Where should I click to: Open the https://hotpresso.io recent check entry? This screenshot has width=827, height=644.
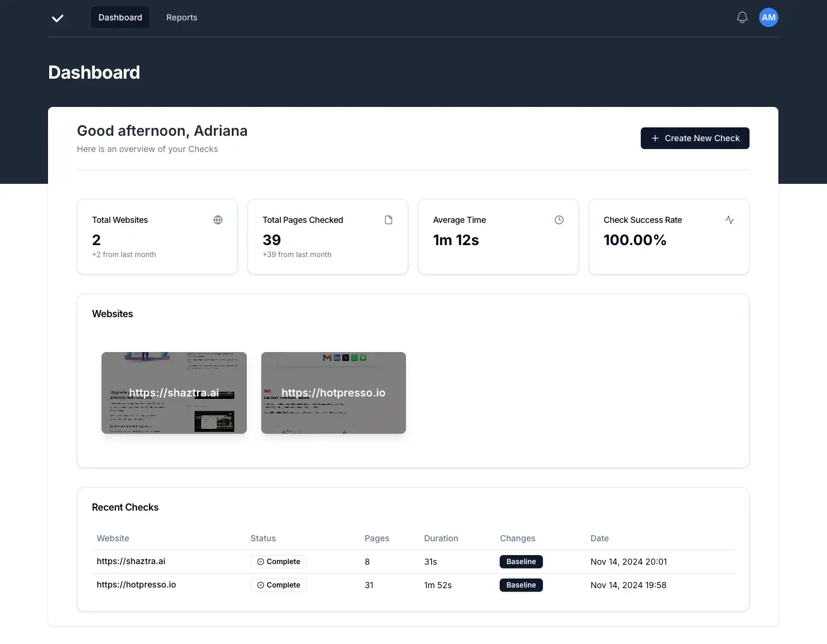click(x=136, y=585)
